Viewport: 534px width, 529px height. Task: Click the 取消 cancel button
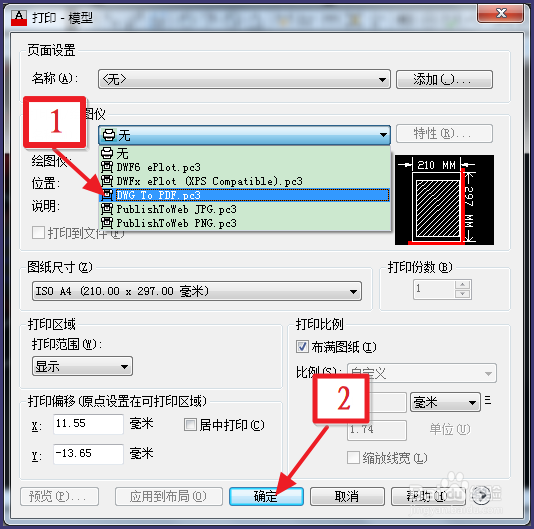pos(347,496)
